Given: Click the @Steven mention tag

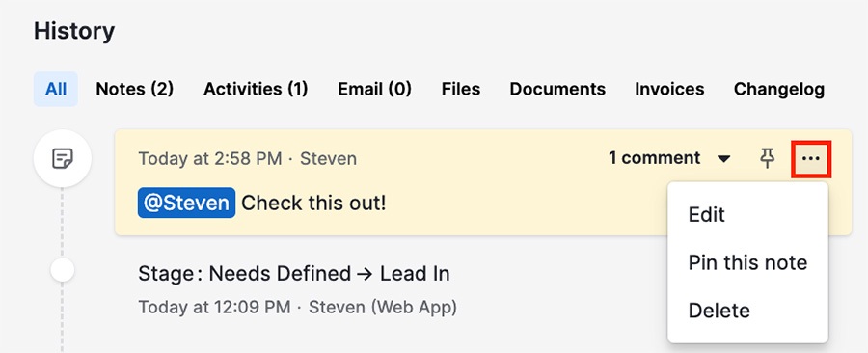Looking at the screenshot, I should click(x=186, y=204).
